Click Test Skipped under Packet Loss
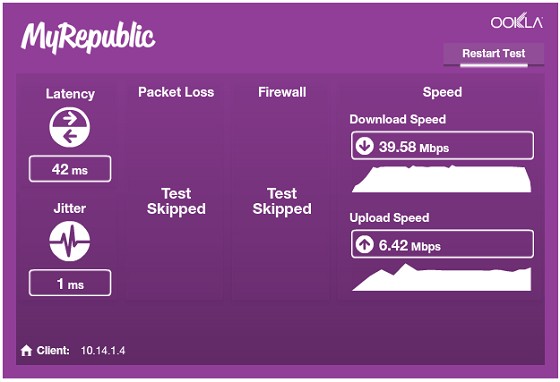 [x=176, y=201]
